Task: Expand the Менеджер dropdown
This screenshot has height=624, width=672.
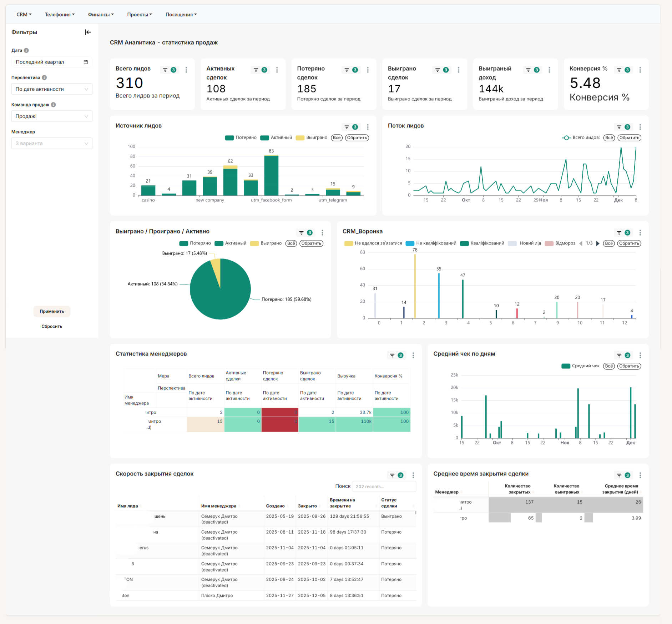Action: pyautogui.click(x=52, y=144)
